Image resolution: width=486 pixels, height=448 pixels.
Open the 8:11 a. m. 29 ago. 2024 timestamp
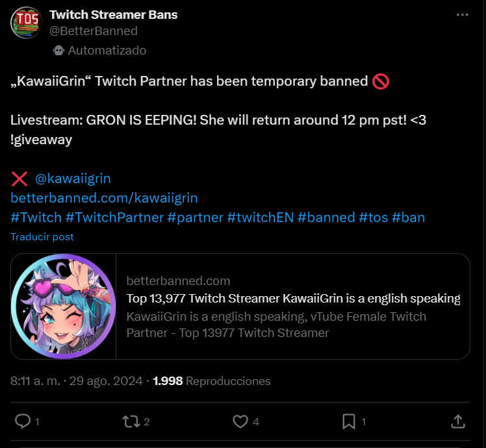(x=76, y=380)
